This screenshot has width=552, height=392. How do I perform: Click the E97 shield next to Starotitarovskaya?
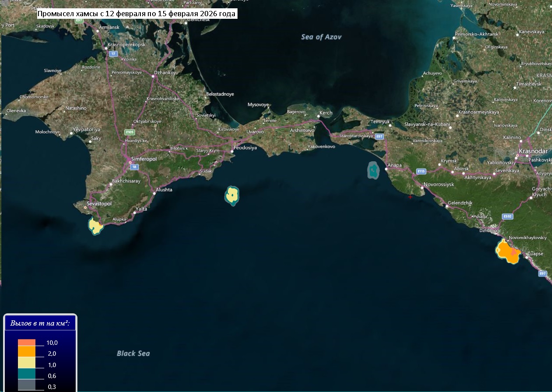tap(379, 137)
